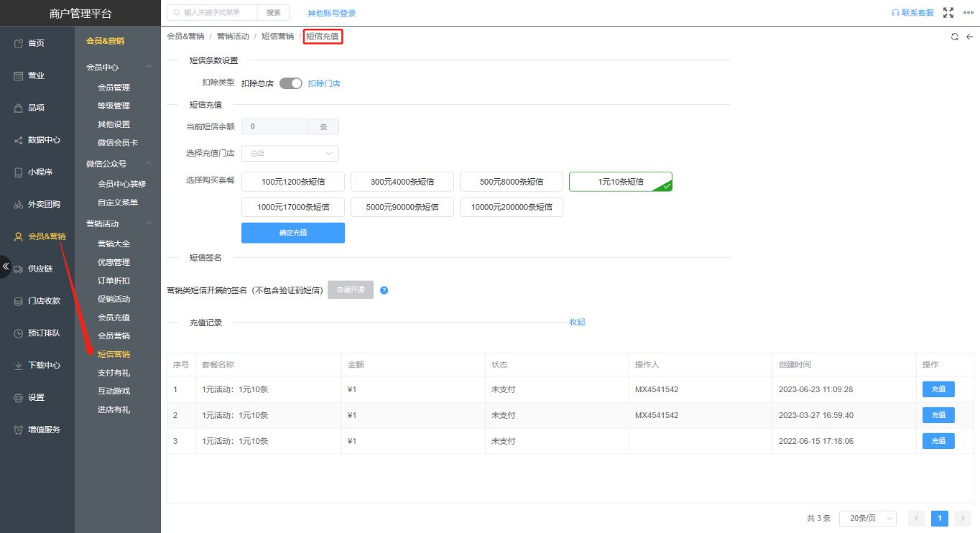The width and height of the screenshot is (980, 533).
Task: Select the 5000元90000条短信 package
Action: (402, 207)
